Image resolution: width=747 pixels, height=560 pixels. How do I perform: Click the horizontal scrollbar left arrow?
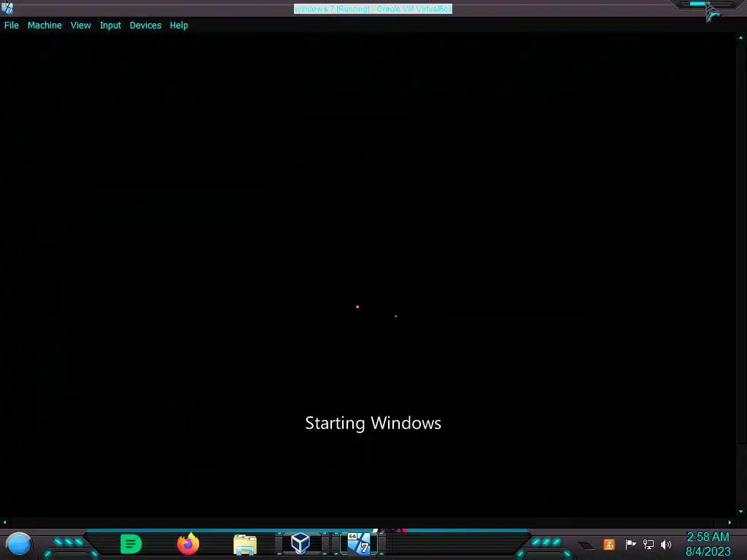(5, 522)
